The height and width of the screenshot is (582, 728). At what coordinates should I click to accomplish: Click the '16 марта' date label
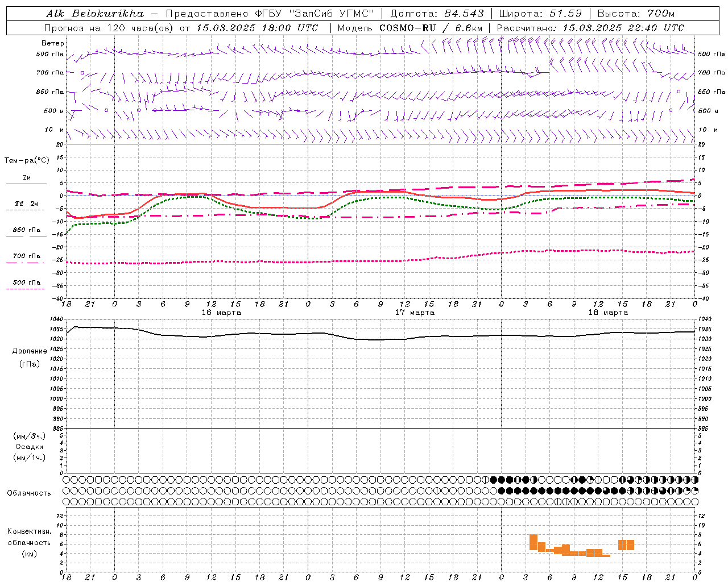[221, 313]
